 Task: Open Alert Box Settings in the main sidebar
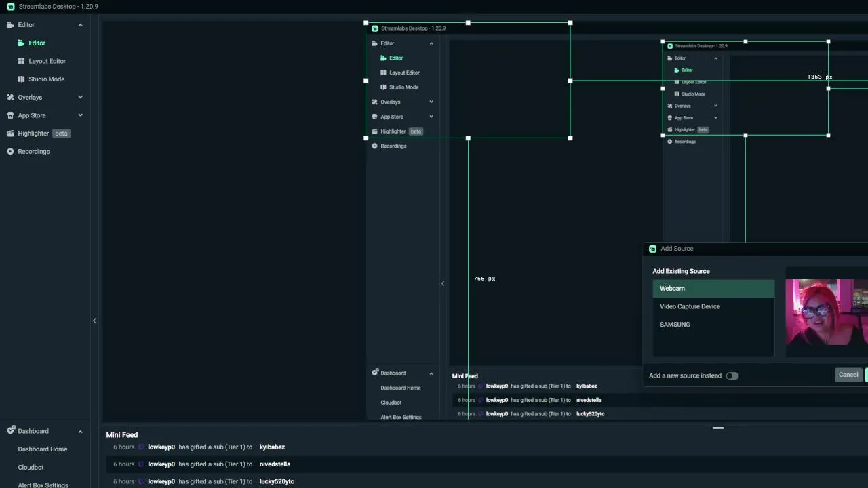point(43,485)
